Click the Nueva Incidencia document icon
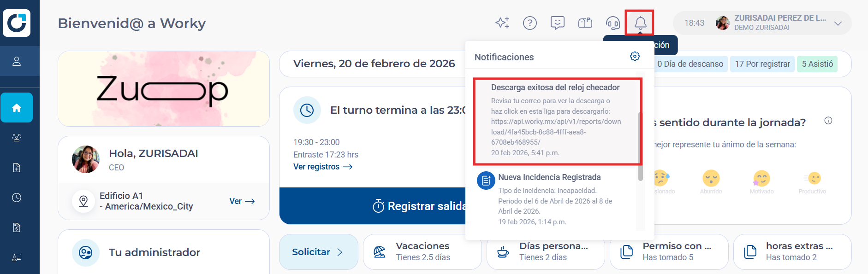Screen dimensions: 868x274 (x=486, y=181)
